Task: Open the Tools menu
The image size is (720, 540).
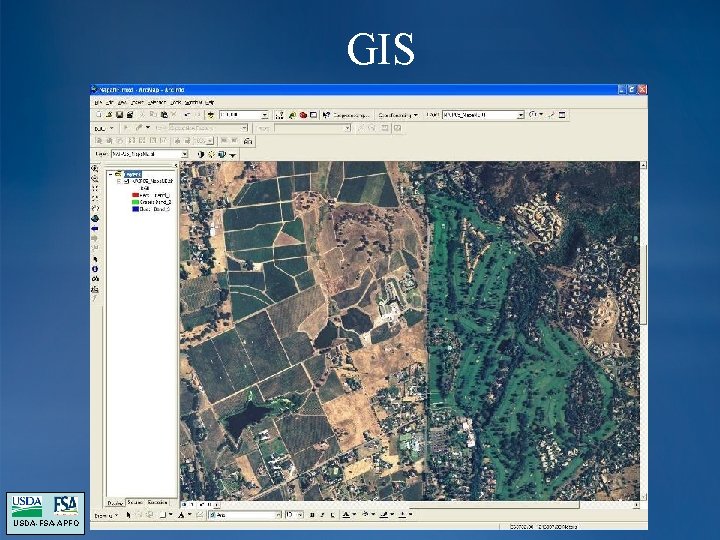Action: coord(176,102)
